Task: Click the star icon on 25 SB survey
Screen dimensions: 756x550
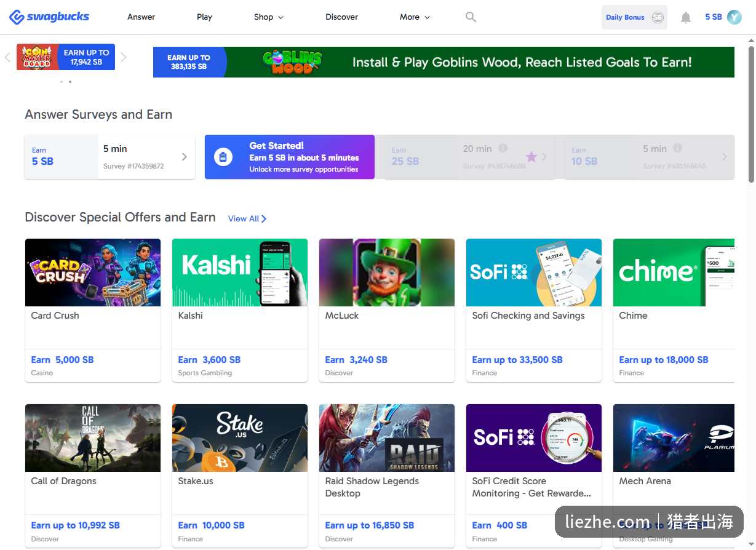Action: click(531, 157)
